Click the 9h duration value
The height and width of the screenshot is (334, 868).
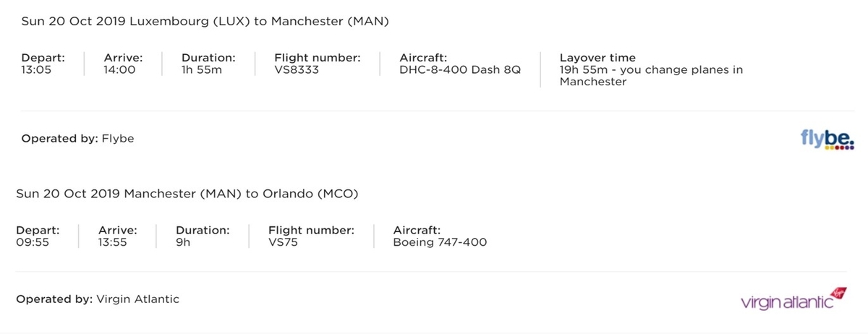(182, 242)
